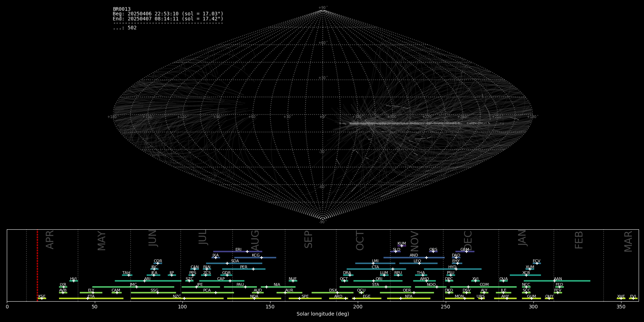Screen dimensions: 644x322
Task: Click the BR0013 station title text
Action: pyautogui.click(x=122, y=9)
